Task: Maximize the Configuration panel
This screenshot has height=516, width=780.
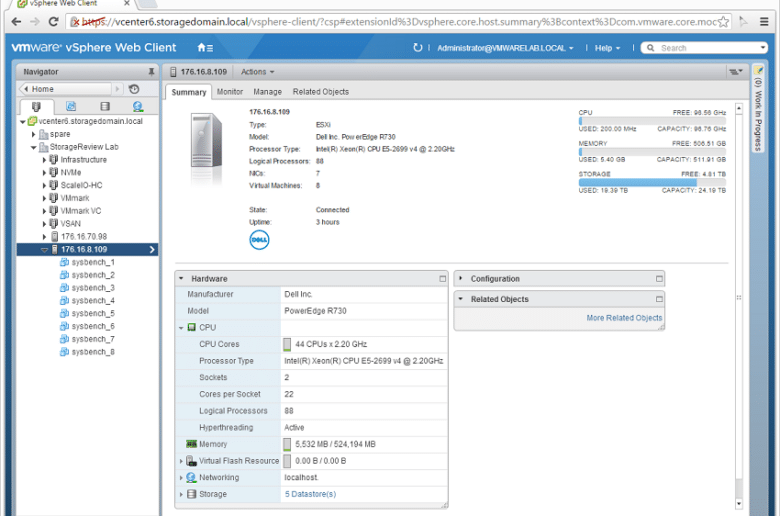Action: pyautogui.click(x=659, y=279)
